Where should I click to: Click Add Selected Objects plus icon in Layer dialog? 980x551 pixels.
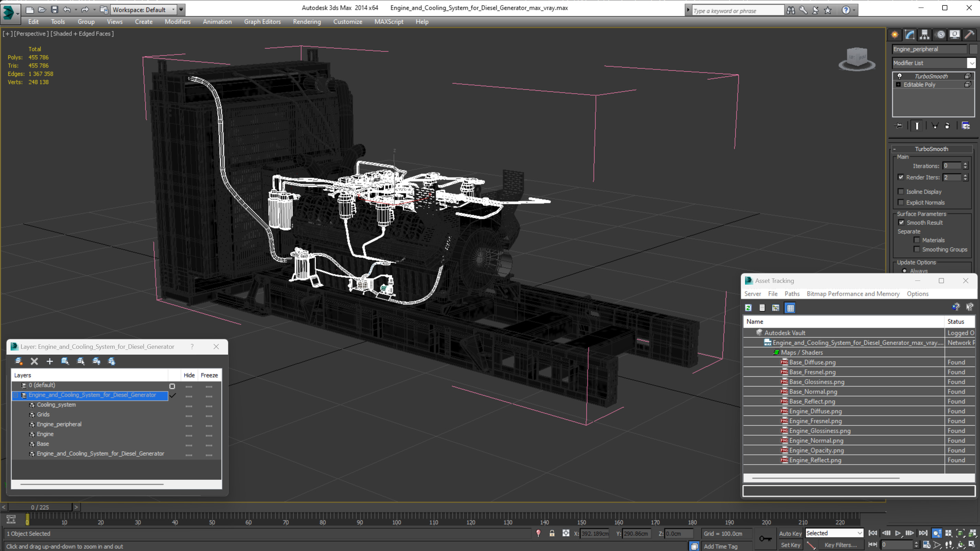(49, 361)
